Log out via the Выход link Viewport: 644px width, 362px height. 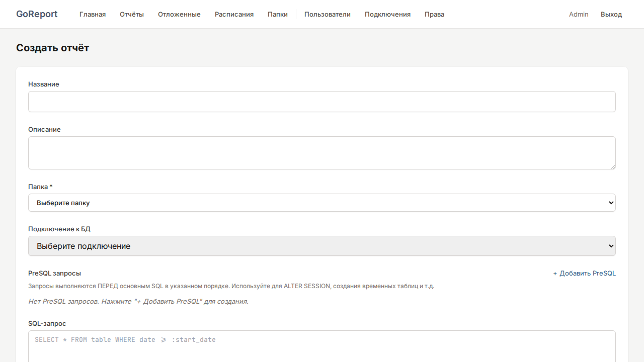(611, 14)
